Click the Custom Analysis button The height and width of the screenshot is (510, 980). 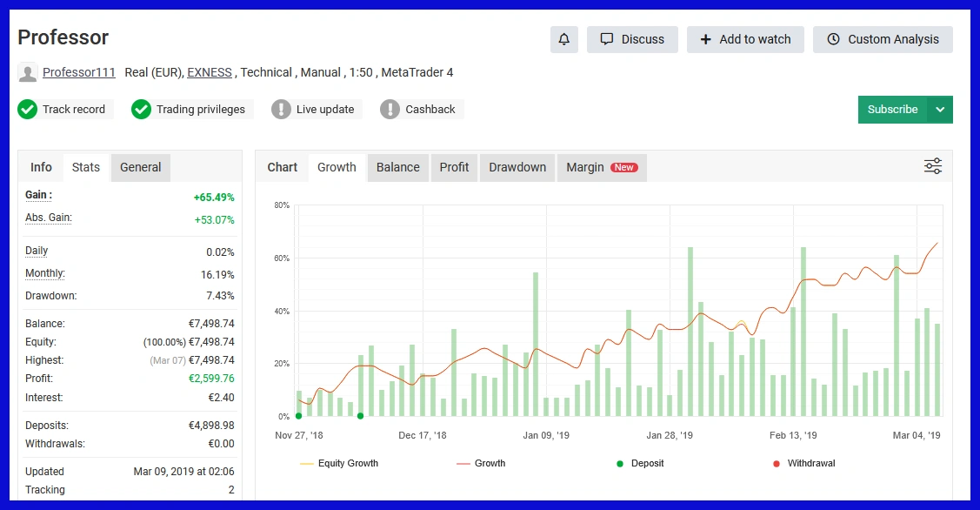[x=883, y=39]
